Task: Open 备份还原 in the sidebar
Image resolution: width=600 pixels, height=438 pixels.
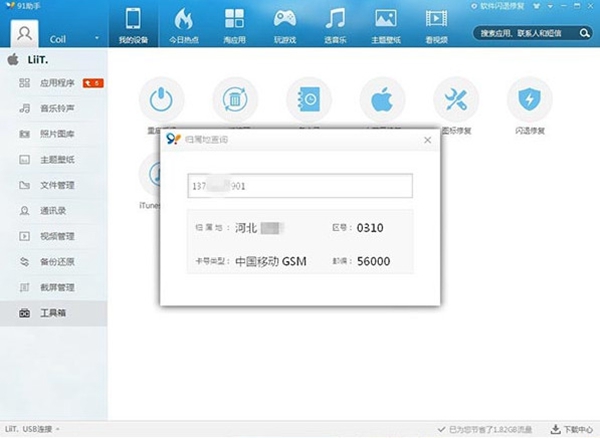Action: tap(54, 262)
